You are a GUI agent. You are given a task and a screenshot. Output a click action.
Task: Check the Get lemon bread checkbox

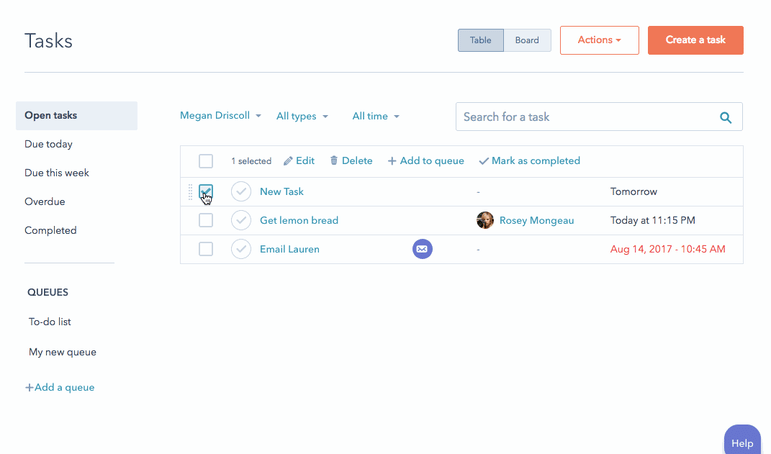pyautogui.click(x=206, y=220)
